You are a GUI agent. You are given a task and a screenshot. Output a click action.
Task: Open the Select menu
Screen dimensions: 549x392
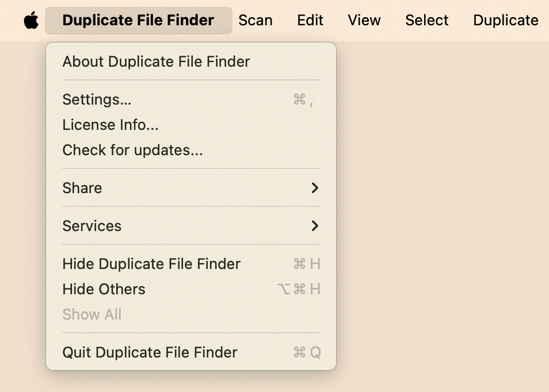[x=427, y=21]
